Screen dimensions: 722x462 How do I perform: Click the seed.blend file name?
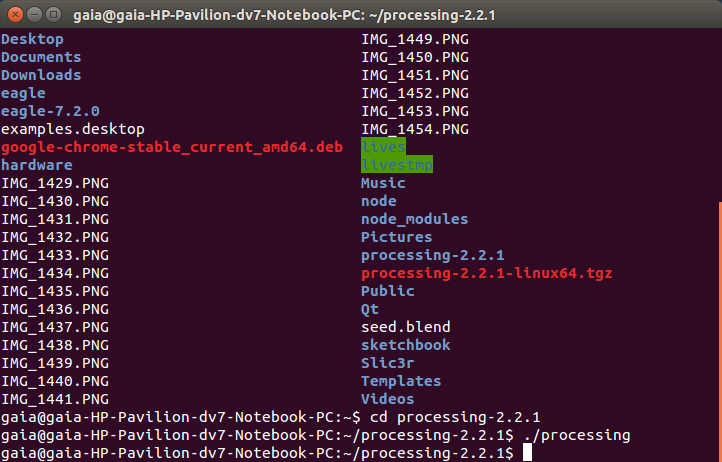[x=405, y=327]
